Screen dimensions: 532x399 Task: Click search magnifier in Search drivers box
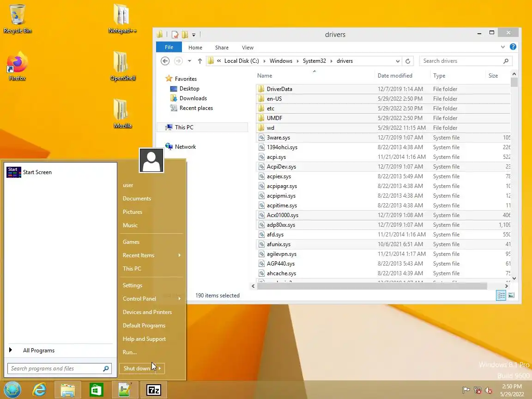click(x=506, y=61)
